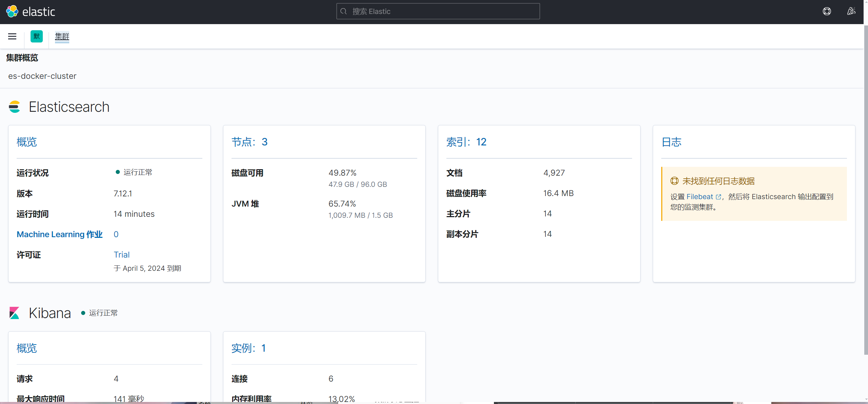Open the 节点: 3 nodes link
Image resolution: width=868 pixels, height=404 pixels.
(x=250, y=142)
